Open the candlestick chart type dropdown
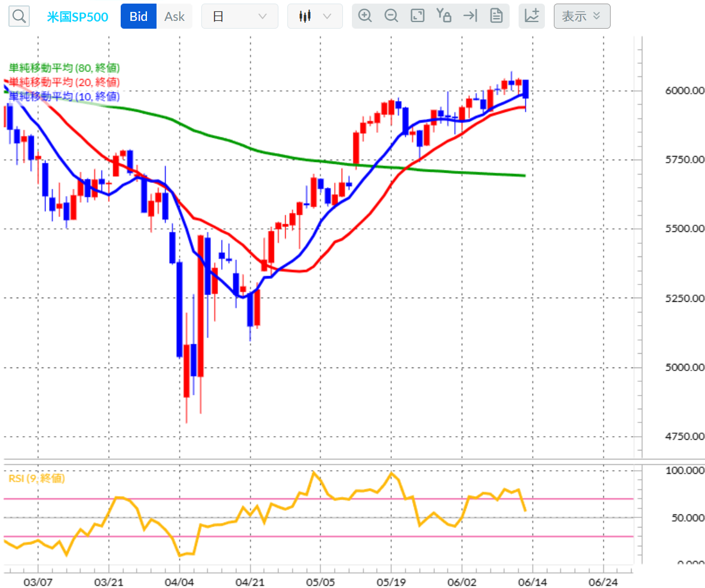705x588 pixels. [x=315, y=16]
